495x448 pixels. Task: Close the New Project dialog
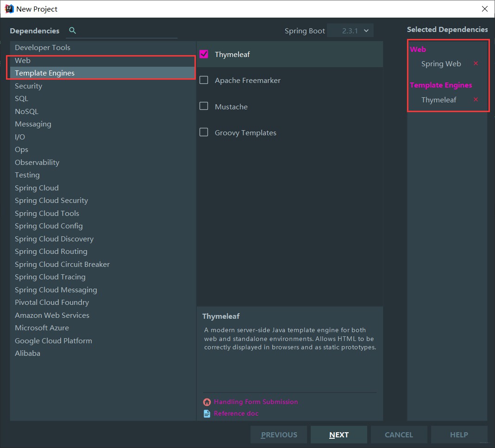[x=485, y=9]
